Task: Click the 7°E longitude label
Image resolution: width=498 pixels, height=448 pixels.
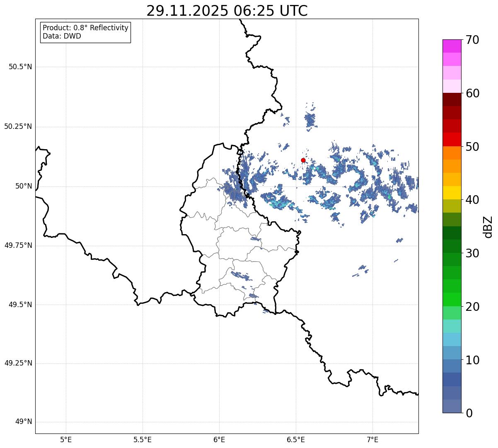Action: (x=372, y=440)
